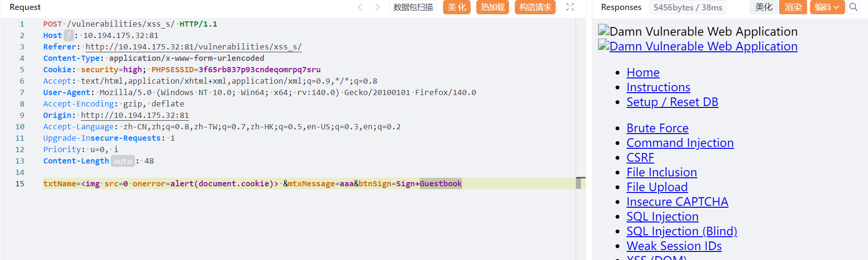
Task: Click the next request arrow icon
Action: pos(377,7)
